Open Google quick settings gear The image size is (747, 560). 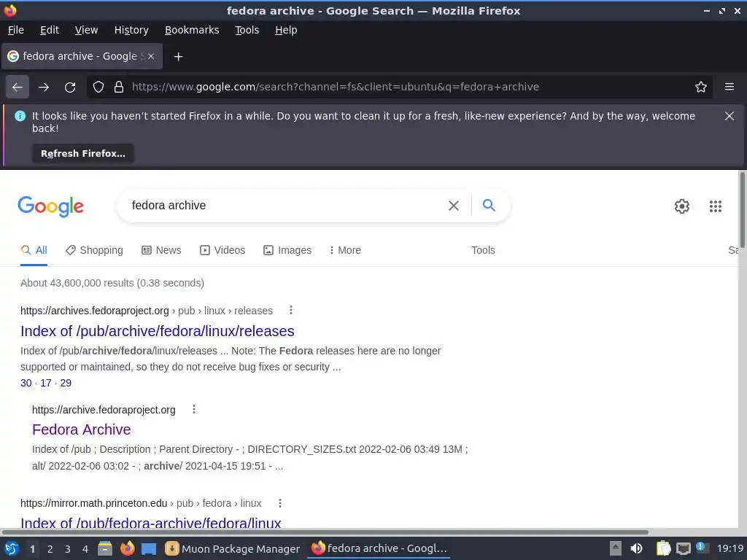pyautogui.click(x=682, y=206)
